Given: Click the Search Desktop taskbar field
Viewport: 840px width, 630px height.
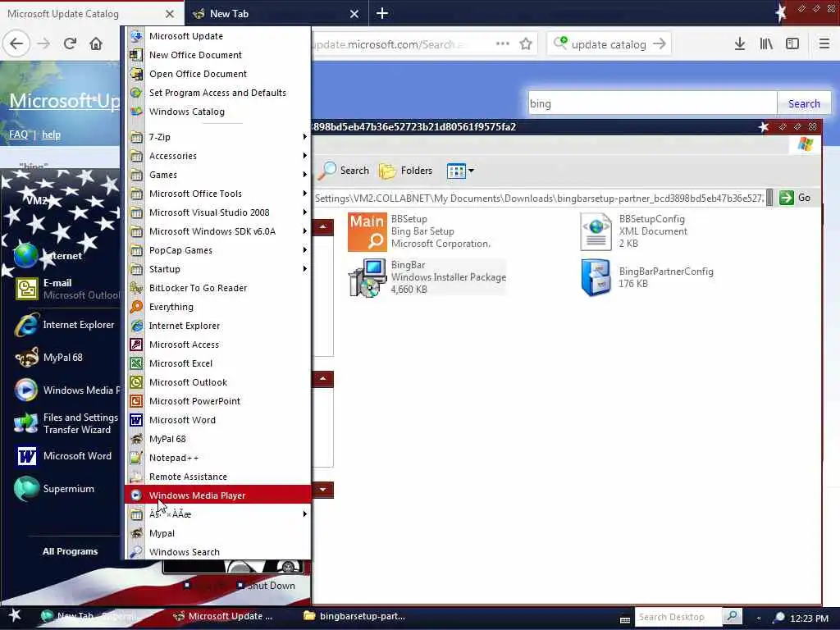Looking at the screenshot, I should [x=678, y=617].
